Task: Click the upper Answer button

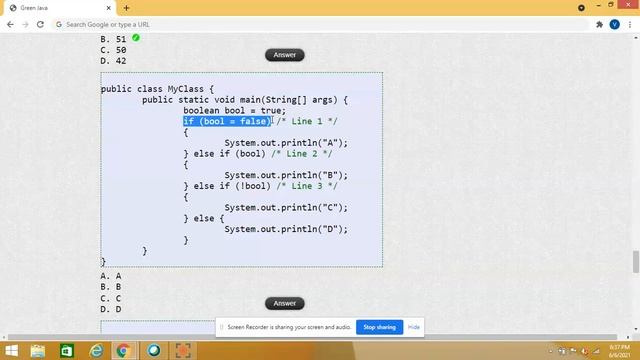Action: point(284,55)
